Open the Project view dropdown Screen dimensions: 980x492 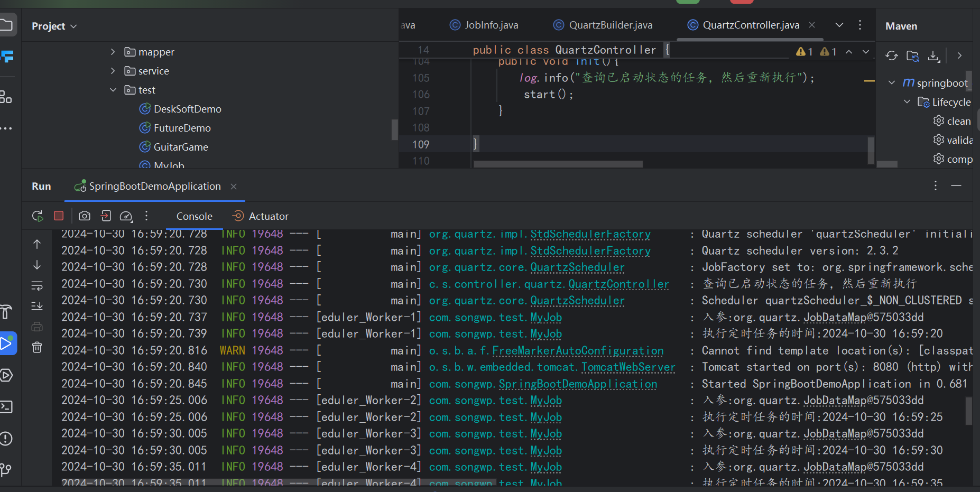[54, 26]
